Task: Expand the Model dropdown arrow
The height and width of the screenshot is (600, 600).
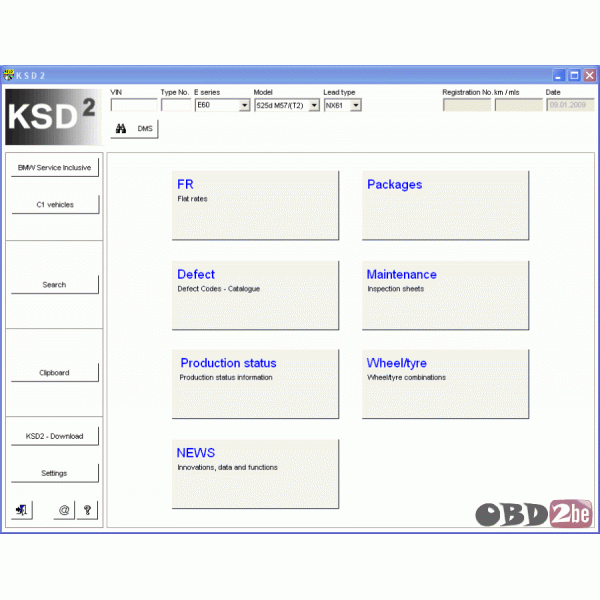Action: click(314, 105)
